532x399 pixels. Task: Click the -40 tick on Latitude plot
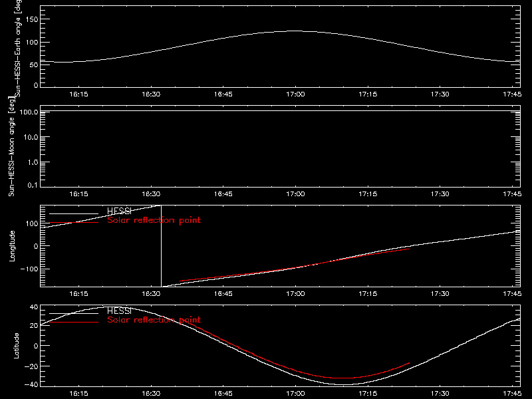click(31, 384)
